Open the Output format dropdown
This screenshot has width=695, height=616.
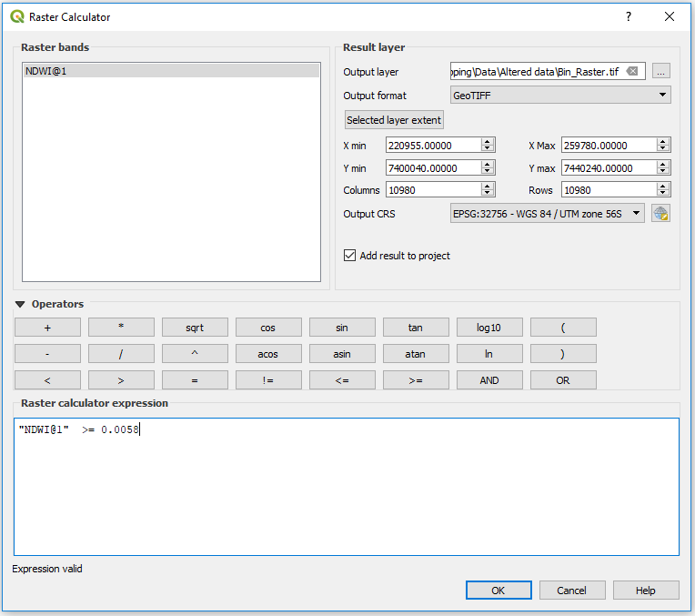pyautogui.click(x=560, y=96)
